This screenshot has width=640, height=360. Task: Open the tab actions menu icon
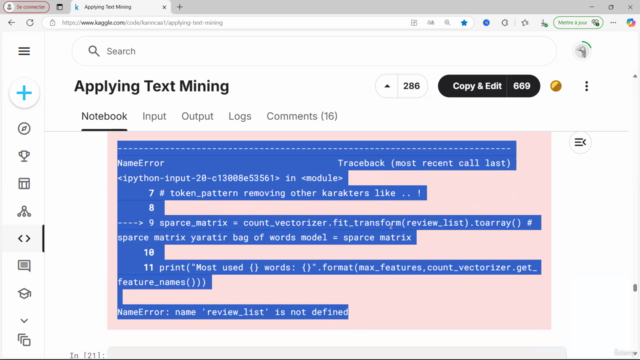tap(60, 7)
